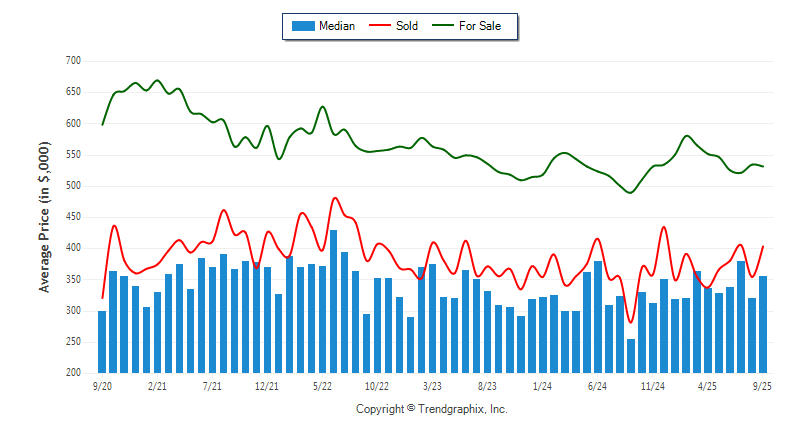Click the 700 y-axis value label
Viewport: 800px width, 434px height.
click(72, 61)
